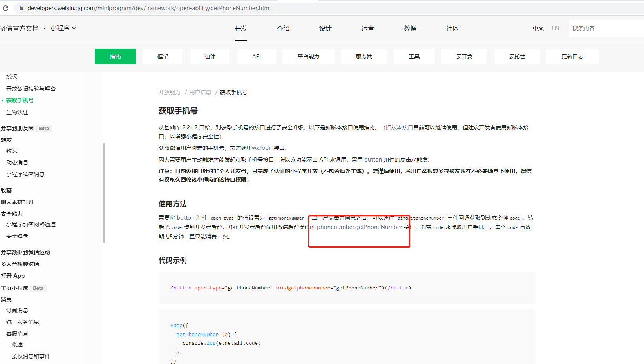Open 概述 under 客服消息

pyautogui.click(x=17, y=344)
